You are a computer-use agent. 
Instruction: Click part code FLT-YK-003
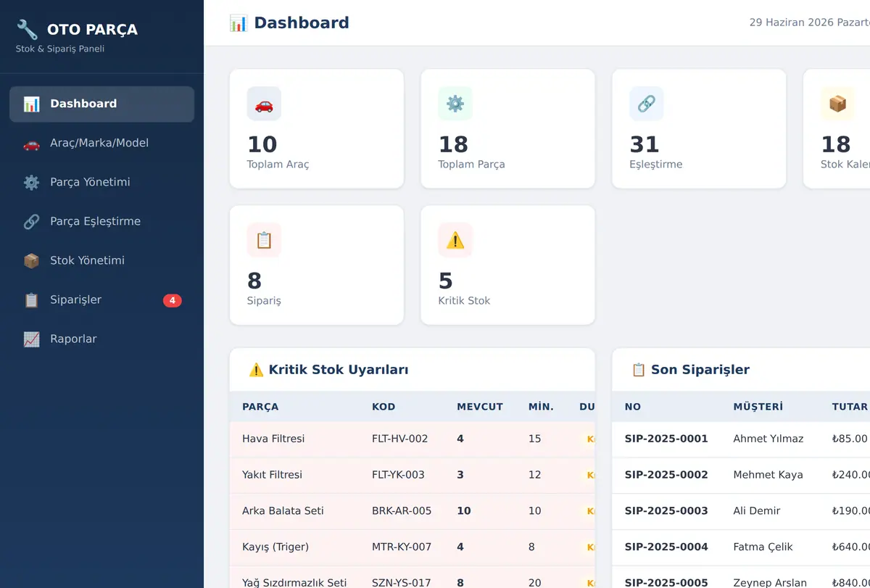coord(398,475)
